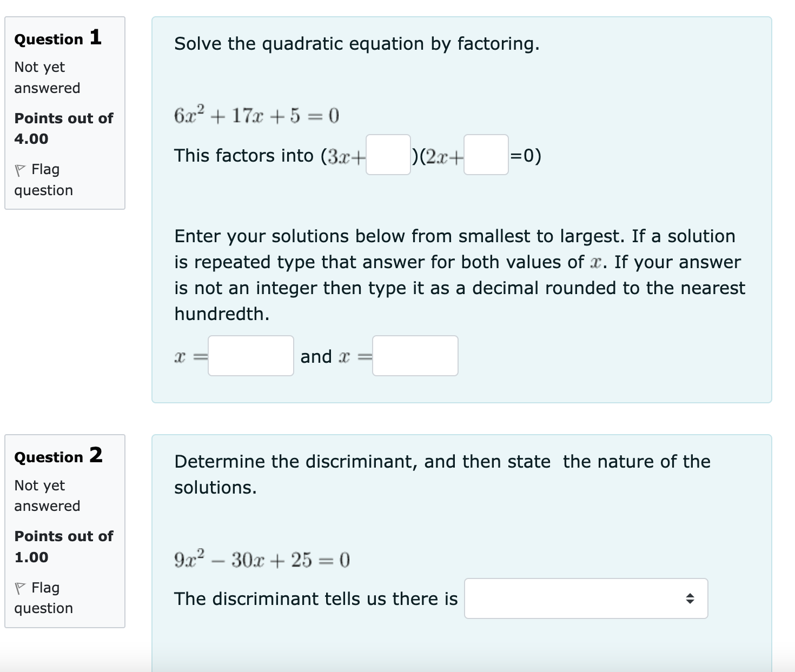Viewport: 795px width, 672px height.
Task: Click the dropdown arrows on the discriminant selector
Action: coord(692,598)
